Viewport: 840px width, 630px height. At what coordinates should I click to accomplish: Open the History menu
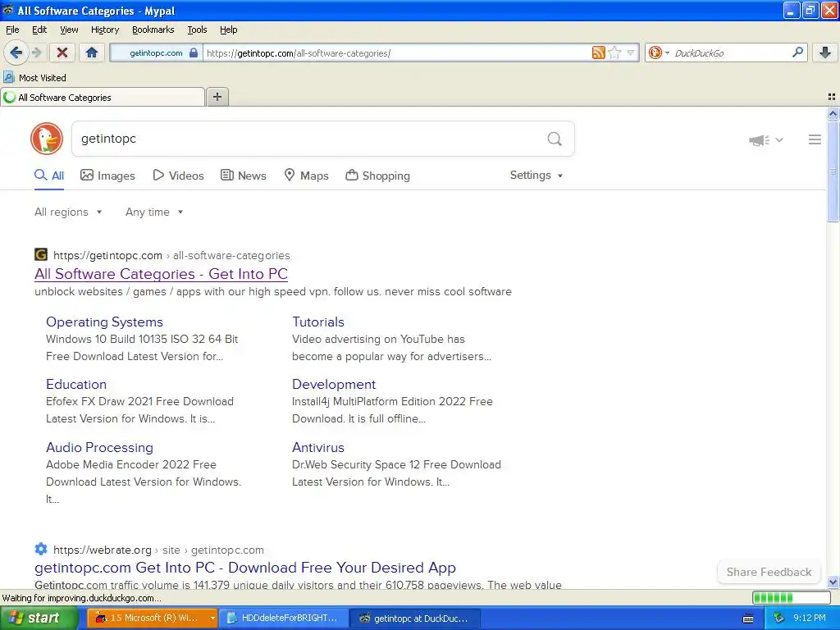pos(105,30)
